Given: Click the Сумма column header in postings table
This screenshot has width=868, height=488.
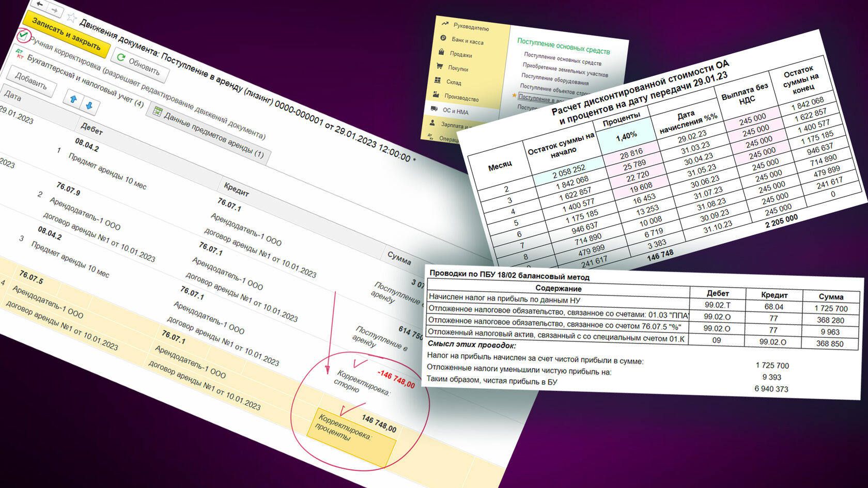Looking at the screenshot, I should click(x=399, y=257).
